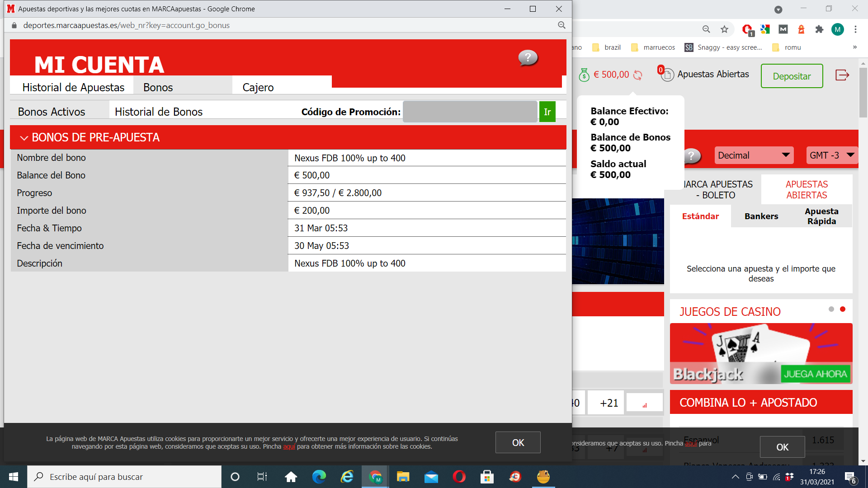Select the Bankers bet tab

coord(761,216)
